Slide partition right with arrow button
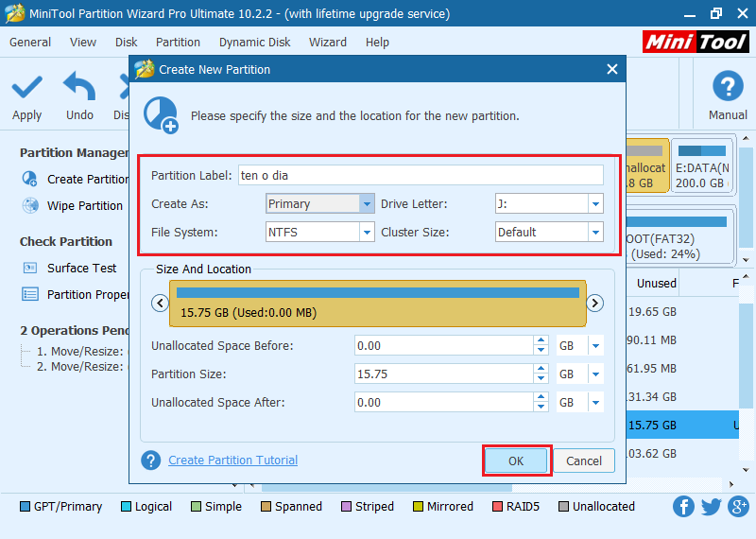Screen dimensions: 756x539 tap(595, 303)
